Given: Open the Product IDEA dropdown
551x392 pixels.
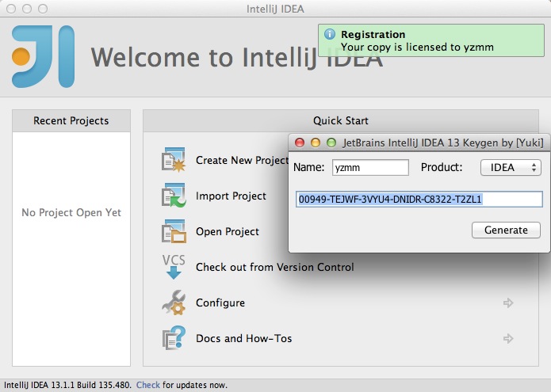Looking at the screenshot, I should tap(511, 167).
